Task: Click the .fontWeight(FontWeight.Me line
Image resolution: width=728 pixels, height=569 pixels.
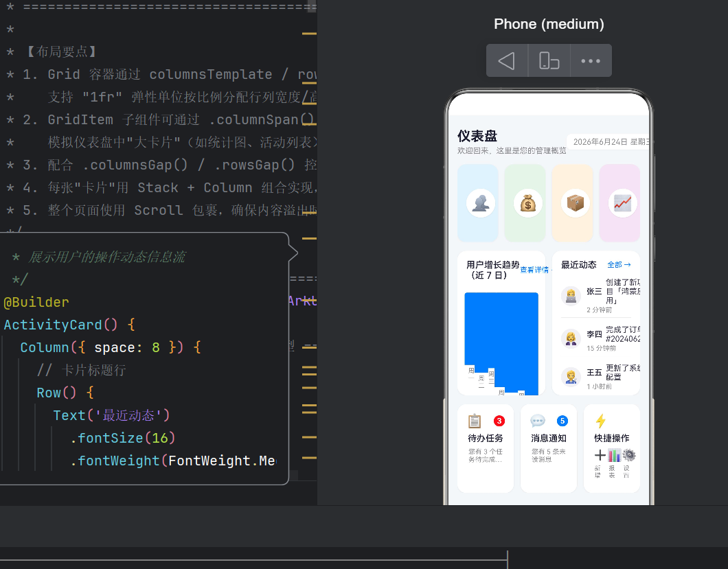Action: click(172, 461)
